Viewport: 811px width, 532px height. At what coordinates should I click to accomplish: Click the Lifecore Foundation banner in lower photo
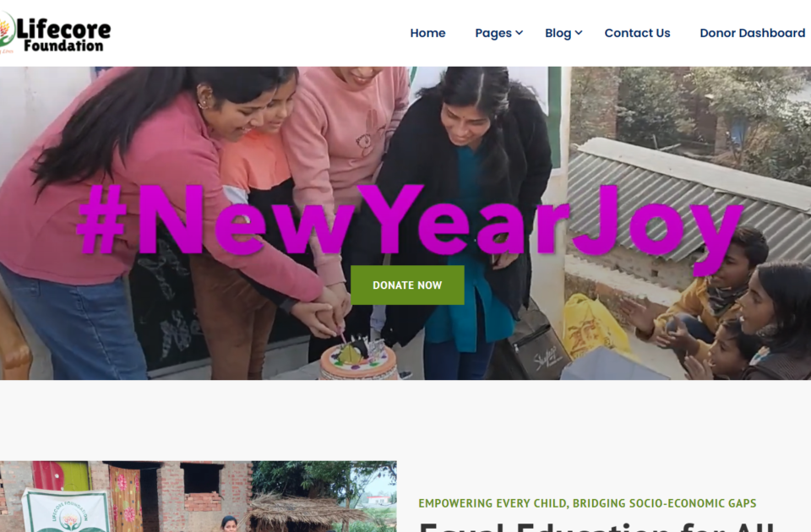point(66,511)
